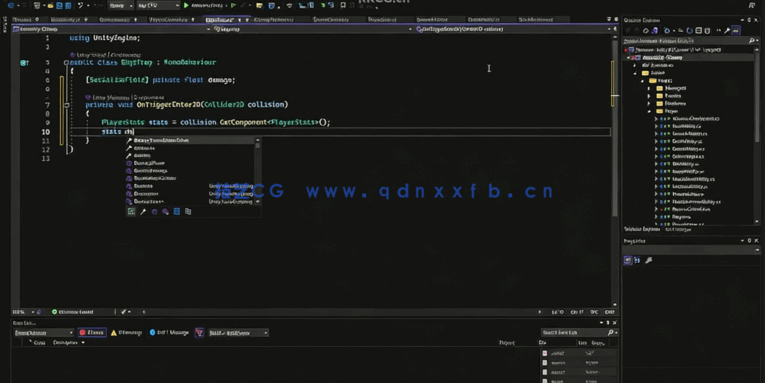The image size is (765, 383).
Task: Click the Solution Explorer search box
Action: click(x=690, y=41)
